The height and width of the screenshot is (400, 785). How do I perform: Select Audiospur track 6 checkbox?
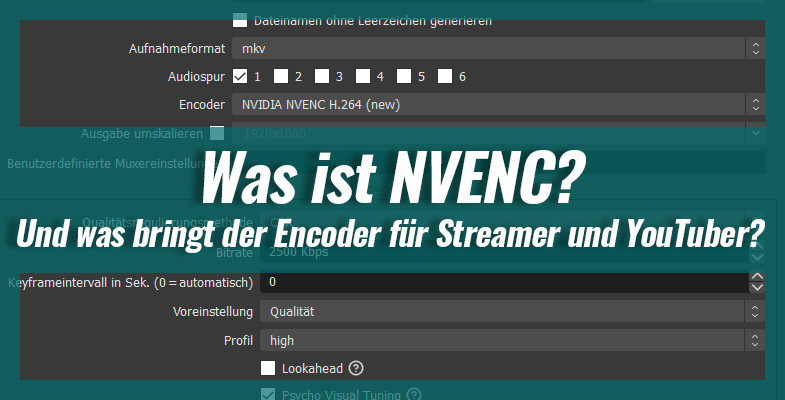click(x=445, y=76)
